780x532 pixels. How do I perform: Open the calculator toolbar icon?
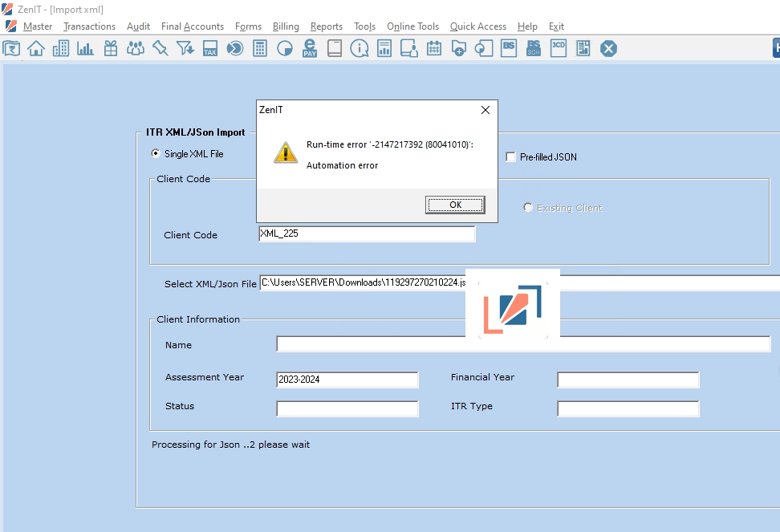click(260, 48)
